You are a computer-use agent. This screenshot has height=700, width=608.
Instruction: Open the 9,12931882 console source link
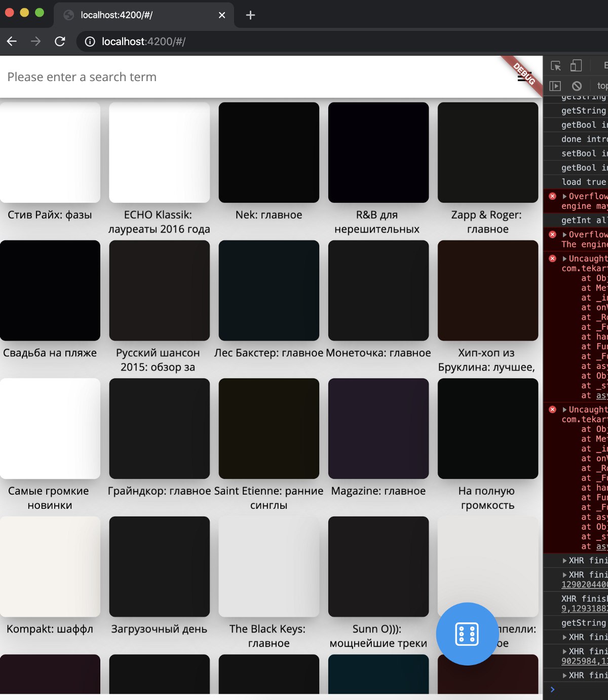coord(585,608)
